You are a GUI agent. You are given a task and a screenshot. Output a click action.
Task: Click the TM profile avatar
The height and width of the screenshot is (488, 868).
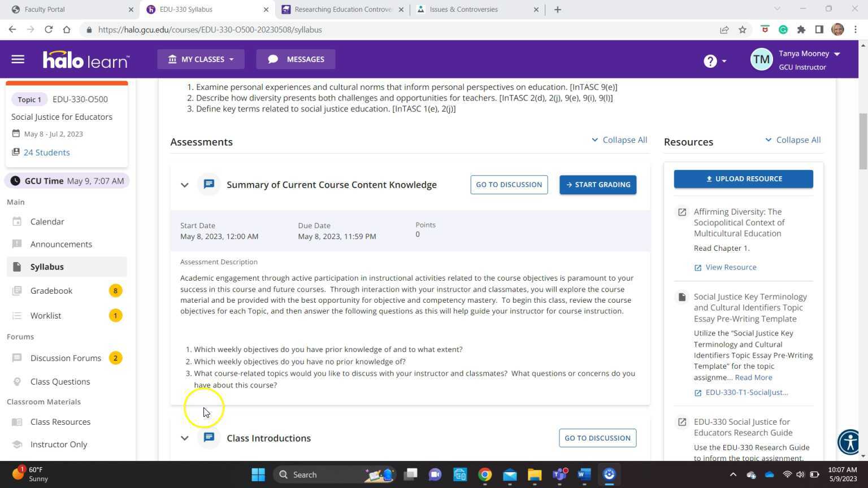click(761, 59)
